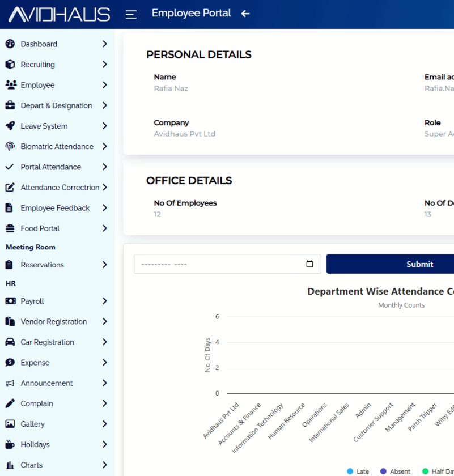Screen dimensions: 454x476
Task: Expand the Recruiting section chevron
Action: tap(104, 65)
